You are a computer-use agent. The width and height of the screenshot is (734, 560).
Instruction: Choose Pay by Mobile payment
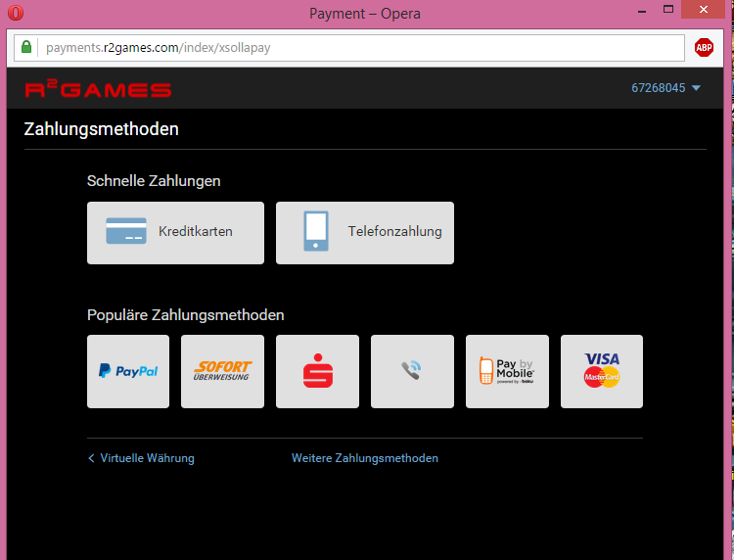(507, 371)
